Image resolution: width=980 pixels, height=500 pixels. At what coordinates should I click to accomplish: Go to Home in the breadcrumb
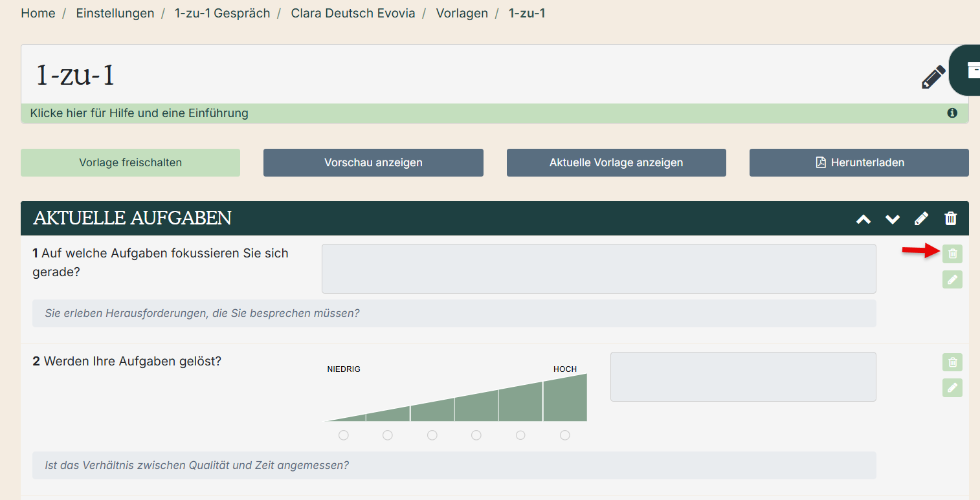click(38, 13)
